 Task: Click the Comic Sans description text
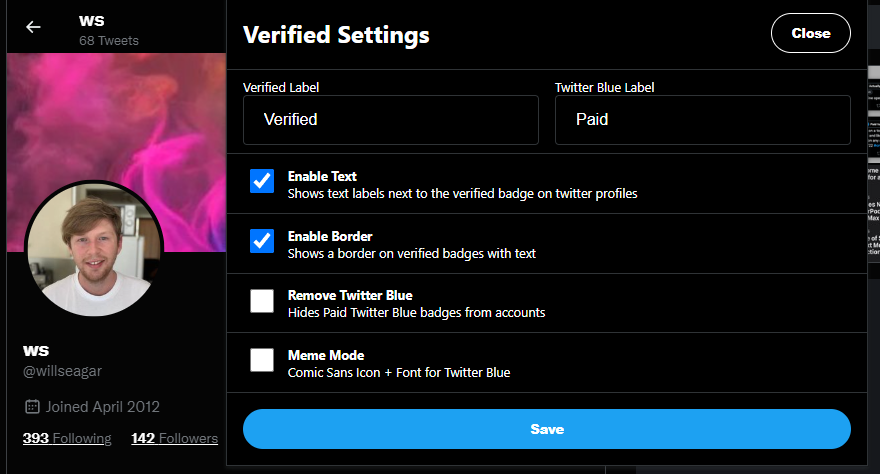[399, 373]
